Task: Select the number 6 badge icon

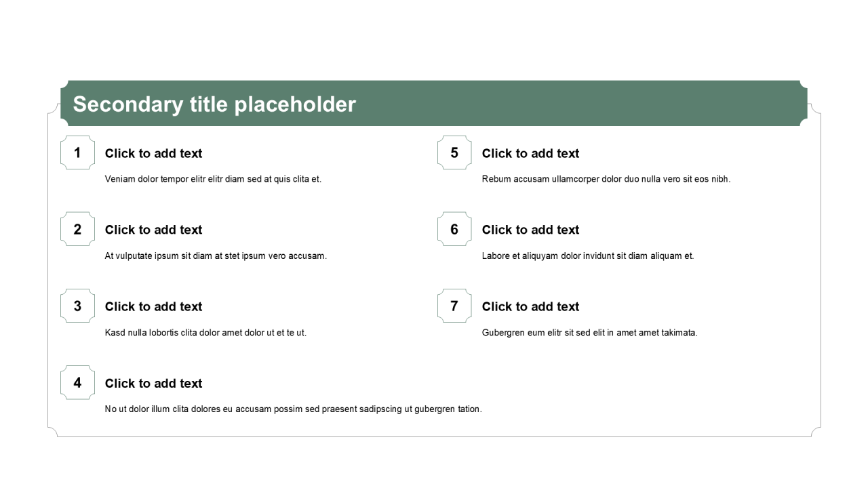Action: [454, 230]
